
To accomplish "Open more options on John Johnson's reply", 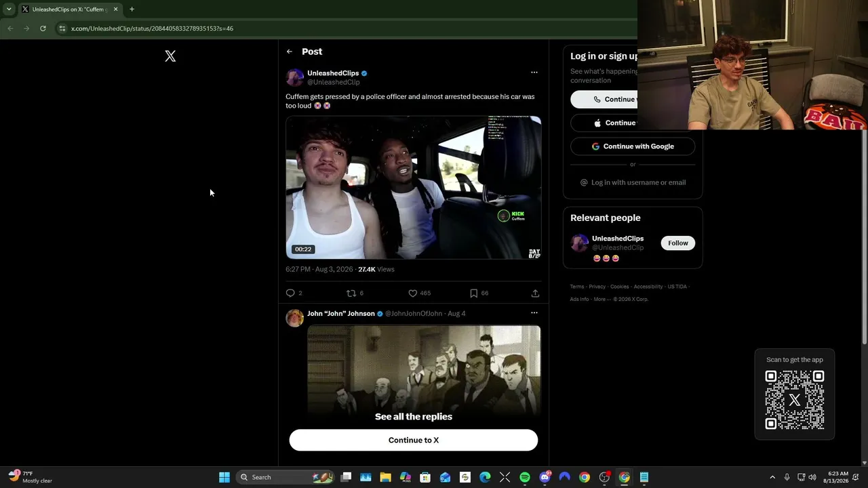I will pos(534,313).
